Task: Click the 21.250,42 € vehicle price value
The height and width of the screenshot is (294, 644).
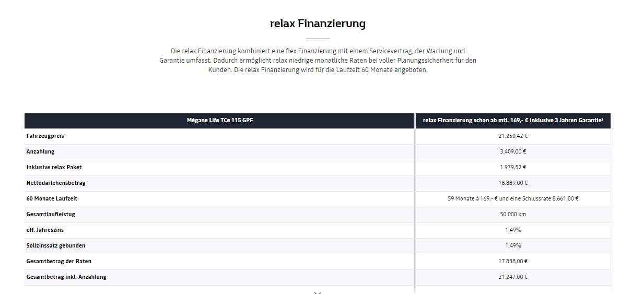Action: coord(513,136)
